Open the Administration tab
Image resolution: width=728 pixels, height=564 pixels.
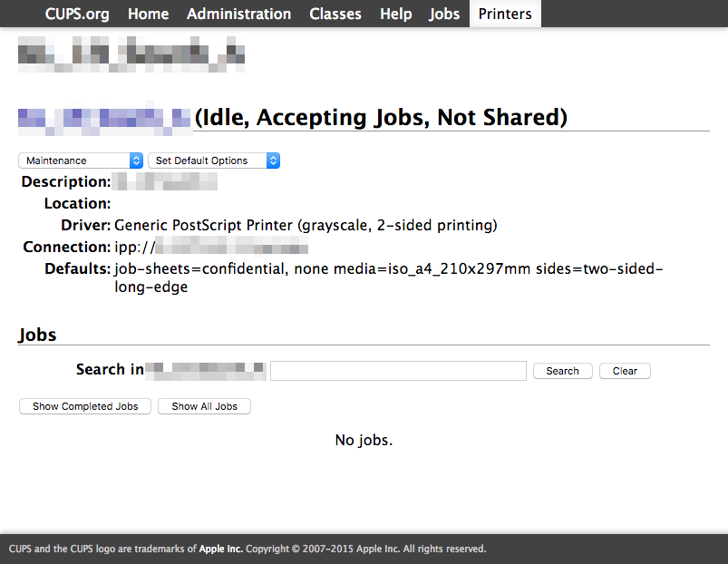(x=238, y=14)
